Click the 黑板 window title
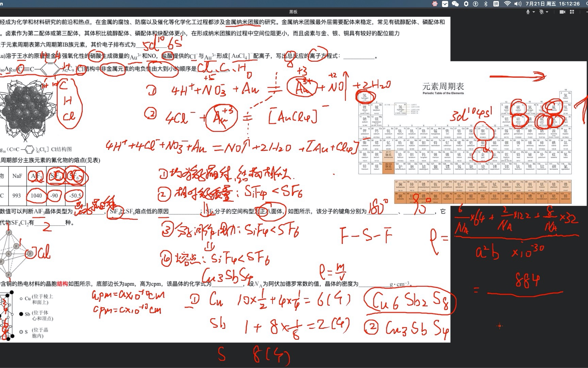This screenshot has height=368, width=588. [293, 12]
